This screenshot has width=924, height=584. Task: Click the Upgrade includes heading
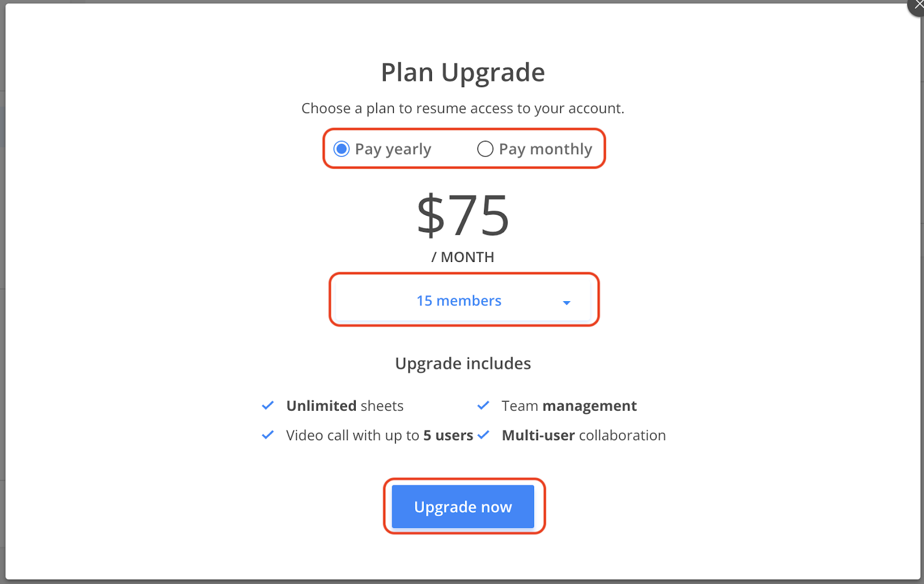coord(463,364)
